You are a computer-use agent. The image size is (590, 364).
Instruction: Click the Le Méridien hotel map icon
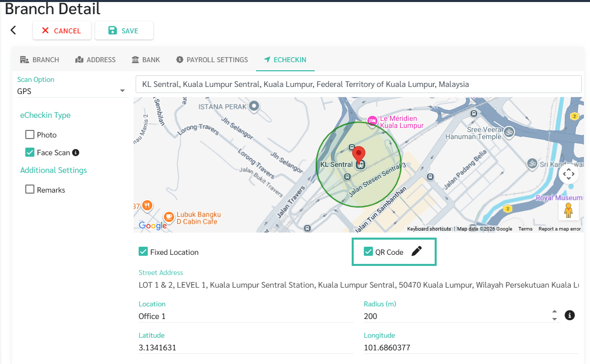pyautogui.click(x=372, y=121)
